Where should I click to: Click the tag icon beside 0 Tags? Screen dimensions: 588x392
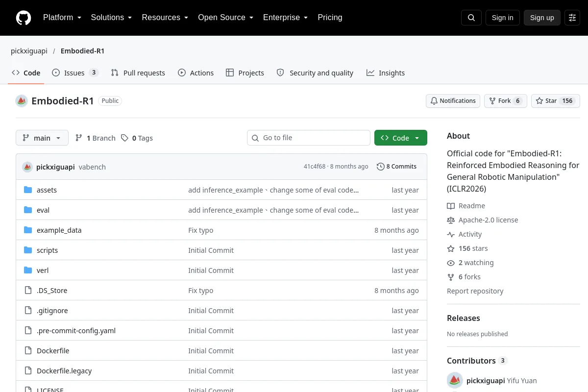click(x=125, y=138)
